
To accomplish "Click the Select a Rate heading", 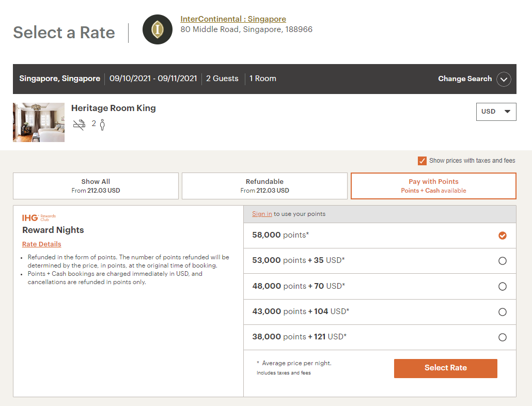I will 64,33.
